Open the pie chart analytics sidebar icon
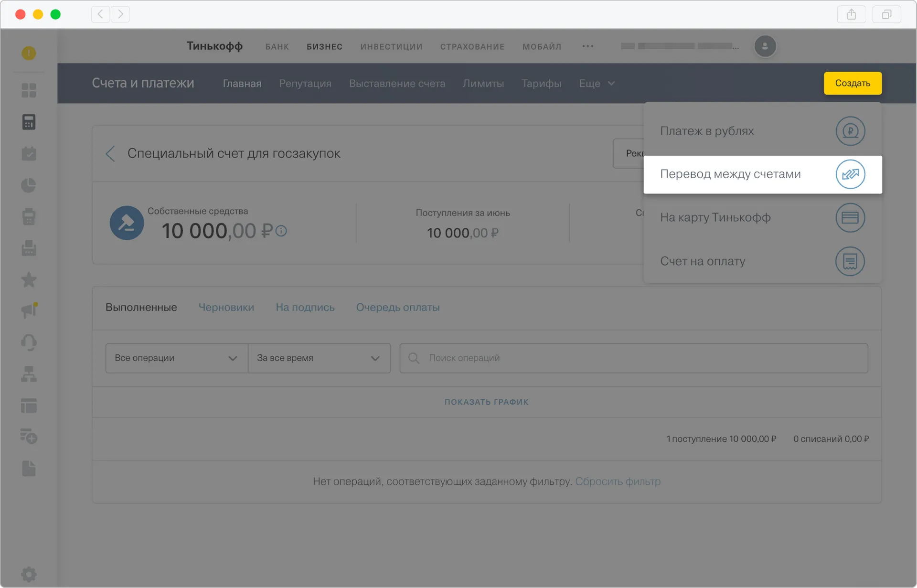917x588 pixels. pos(29,185)
